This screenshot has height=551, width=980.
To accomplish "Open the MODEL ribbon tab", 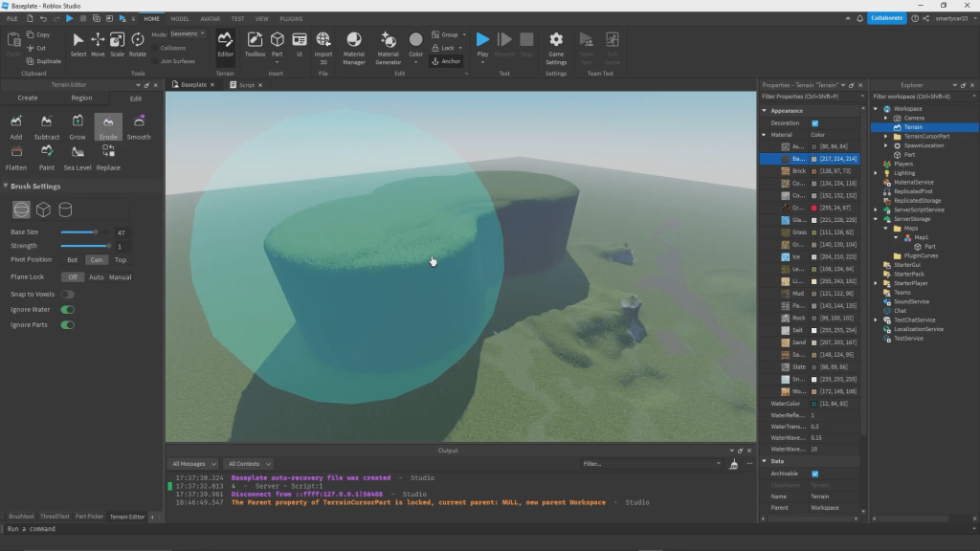I will click(180, 19).
